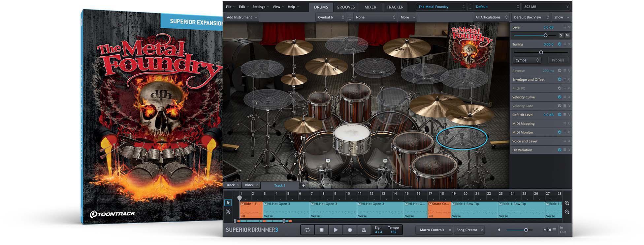644x245 pixels.
Task: Click the stop transport button
Action: (322, 230)
